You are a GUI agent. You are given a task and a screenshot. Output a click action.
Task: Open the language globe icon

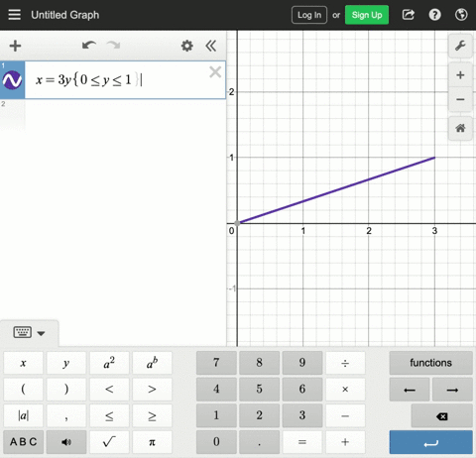click(x=461, y=15)
